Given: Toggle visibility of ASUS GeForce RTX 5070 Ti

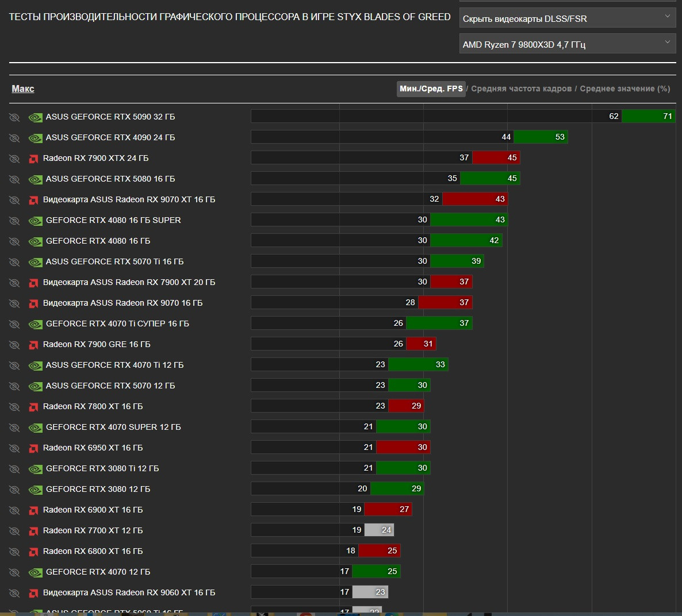Looking at the screenshot, I should (x=14, y=261).
